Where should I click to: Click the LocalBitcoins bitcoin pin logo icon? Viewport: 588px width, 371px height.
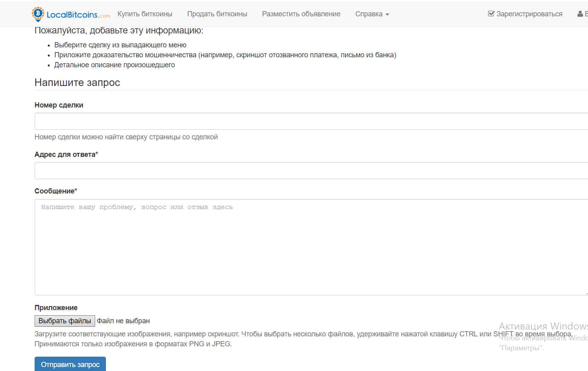click(x=38, y=14)
